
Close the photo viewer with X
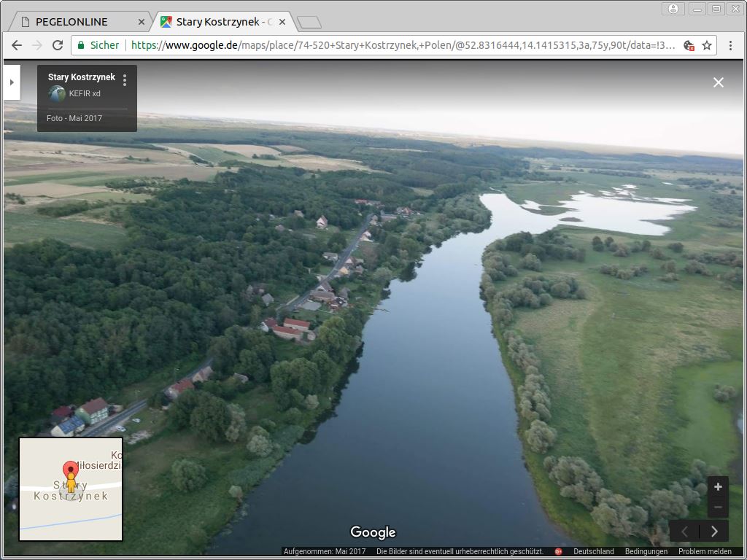point(719,82)
